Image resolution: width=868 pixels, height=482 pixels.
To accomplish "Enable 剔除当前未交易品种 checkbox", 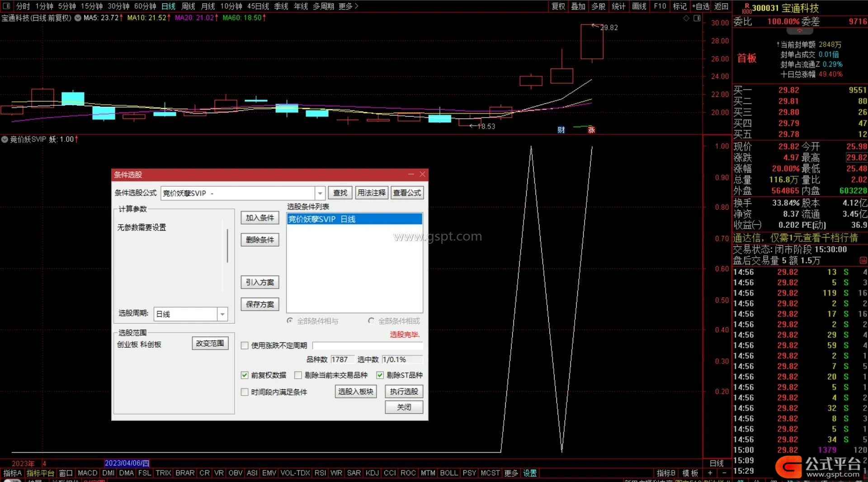I will pos(298,375).
